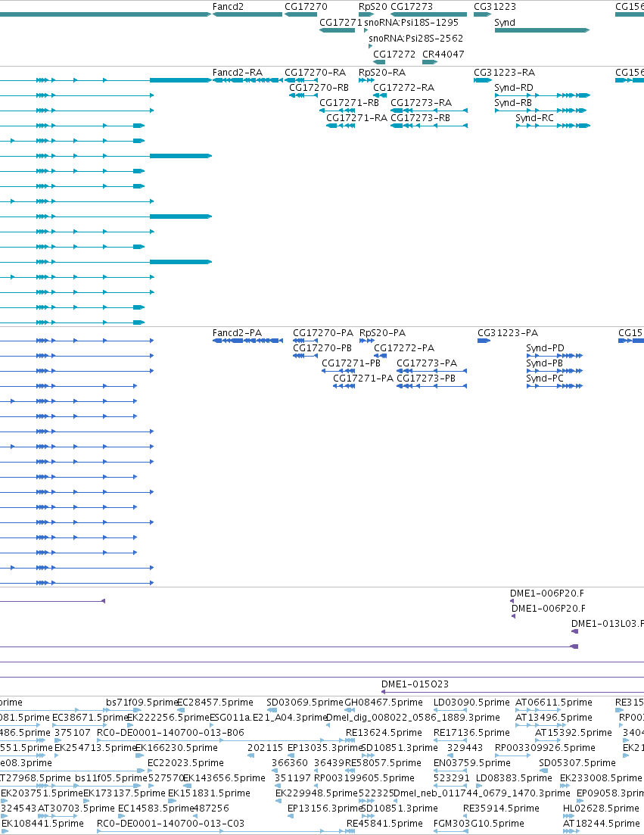The height and width of the screenshot is (835, 644).
Task: Open transcript Fancd2-RA
Action: (238, 73)
